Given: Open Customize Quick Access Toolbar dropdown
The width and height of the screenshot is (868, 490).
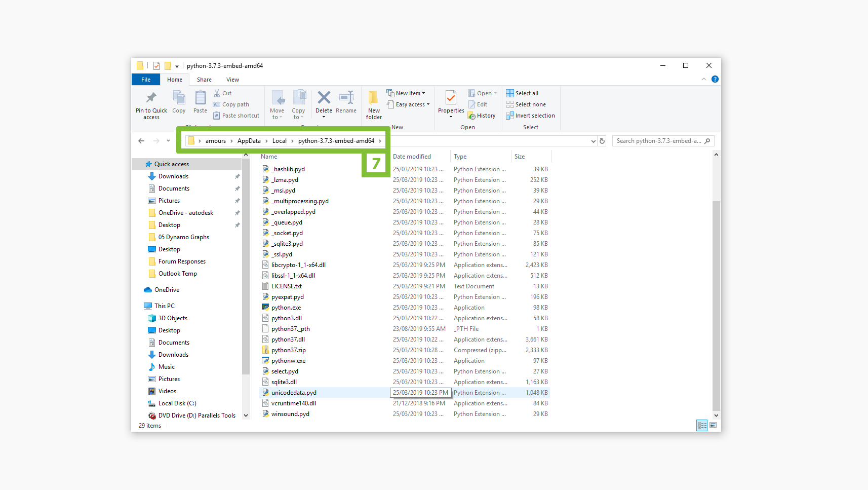Looking at the screenshot, I should [x=177, y=66].
